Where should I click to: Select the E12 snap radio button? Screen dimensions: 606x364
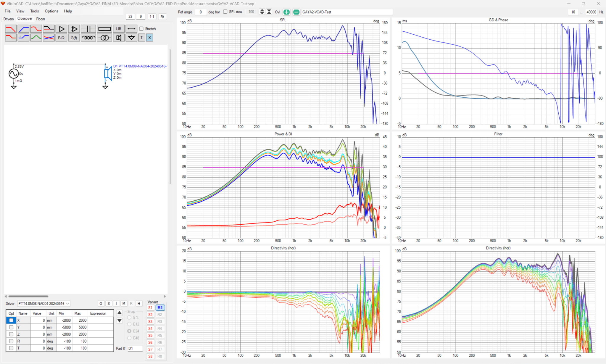point(129,324)
